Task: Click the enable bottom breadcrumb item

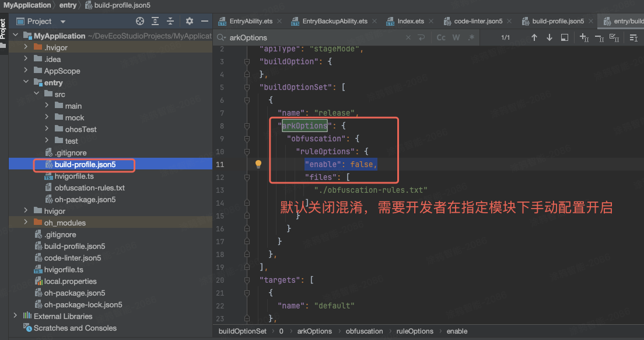Action: point(457,331)
